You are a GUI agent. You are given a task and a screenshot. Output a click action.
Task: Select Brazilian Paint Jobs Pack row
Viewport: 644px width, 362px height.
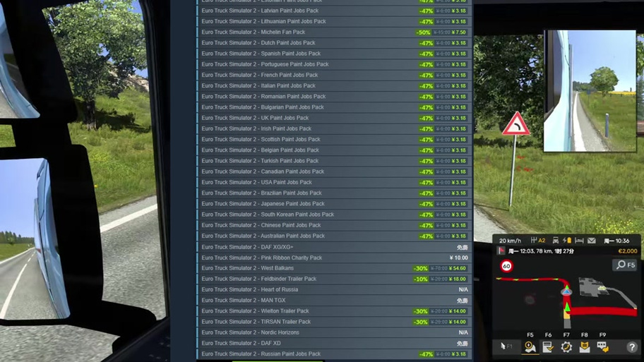coord(334,193)
